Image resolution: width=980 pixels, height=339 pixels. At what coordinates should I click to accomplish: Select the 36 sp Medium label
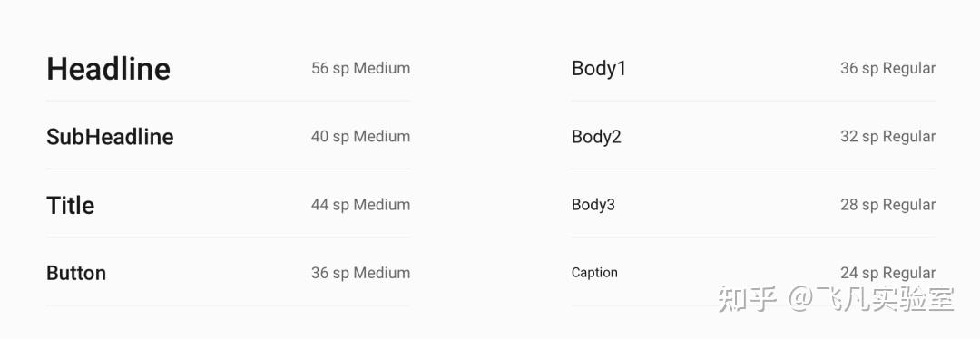360,273
